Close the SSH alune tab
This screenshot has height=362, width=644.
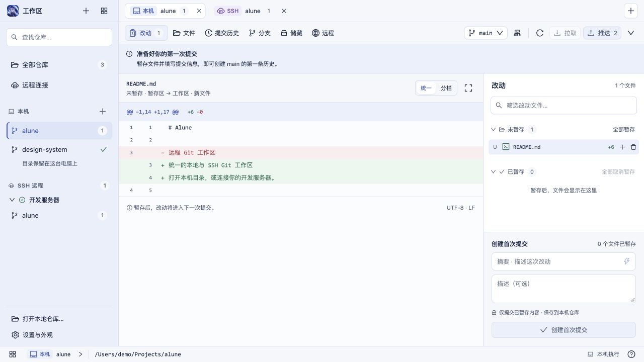pyautogui.click(x=284, y=11)
